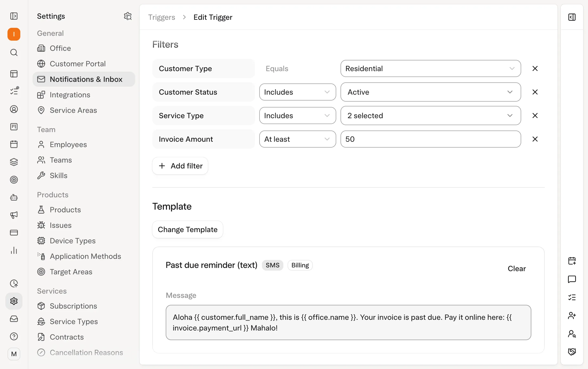This screenshot has height=369, width=588.
Task: Open Service Type Includes operator dropdown
Action: click(x=297, y=116)
